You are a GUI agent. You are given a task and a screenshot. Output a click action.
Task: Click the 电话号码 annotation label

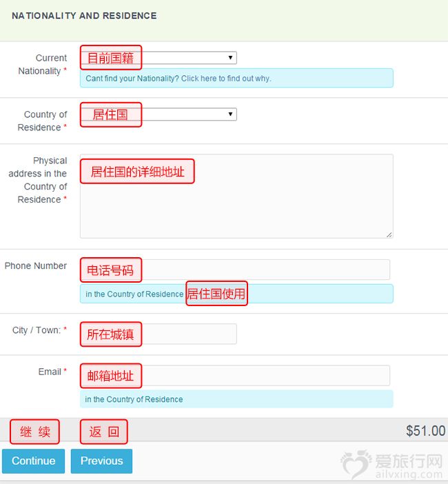click(x=111, y=270)
